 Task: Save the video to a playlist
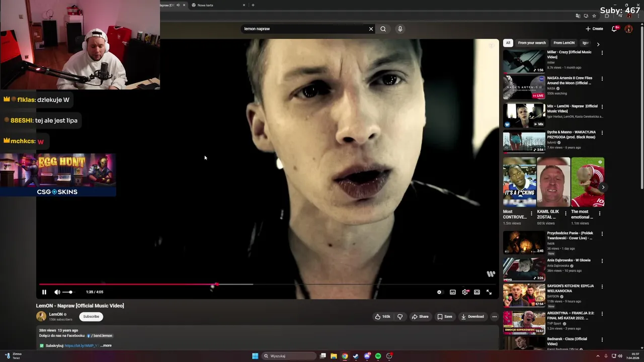point(445,317)
